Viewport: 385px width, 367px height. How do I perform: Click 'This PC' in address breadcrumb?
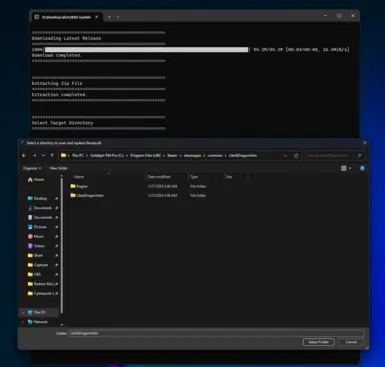pos(78,156)
